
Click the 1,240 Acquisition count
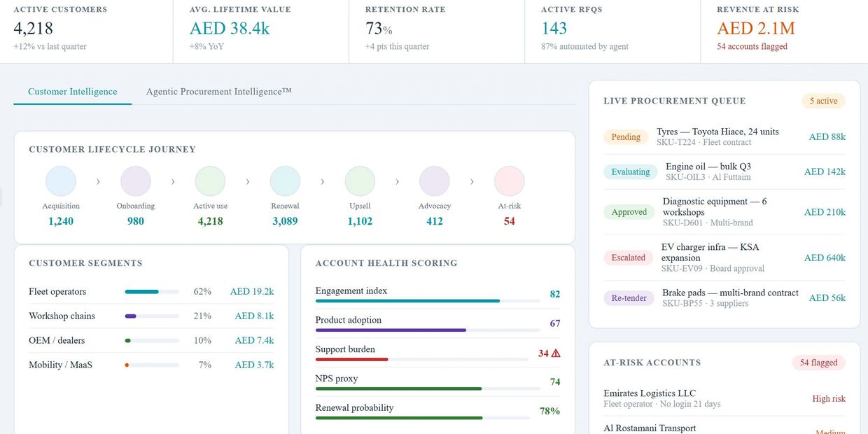coord(61,221)
